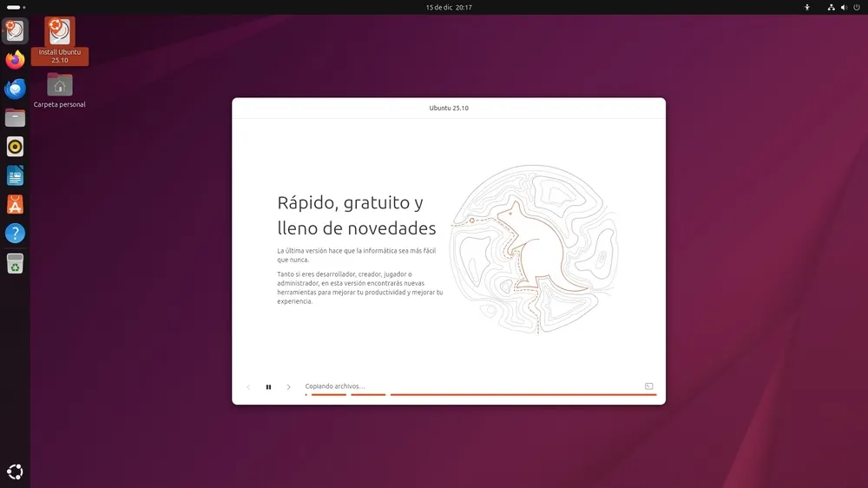Screen dimensions: 868x488
Task: Open the Help icon in the dock
Action: coord(15,234)
